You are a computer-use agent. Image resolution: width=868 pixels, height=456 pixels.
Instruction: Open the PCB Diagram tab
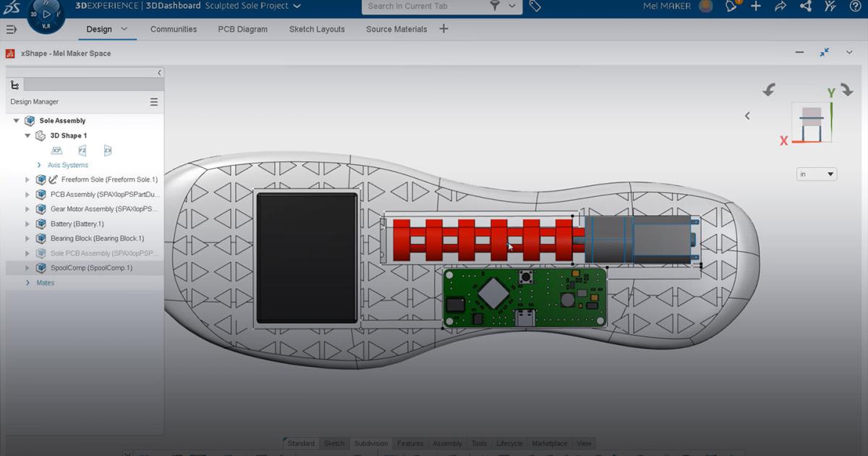click(x=242, y=29)
